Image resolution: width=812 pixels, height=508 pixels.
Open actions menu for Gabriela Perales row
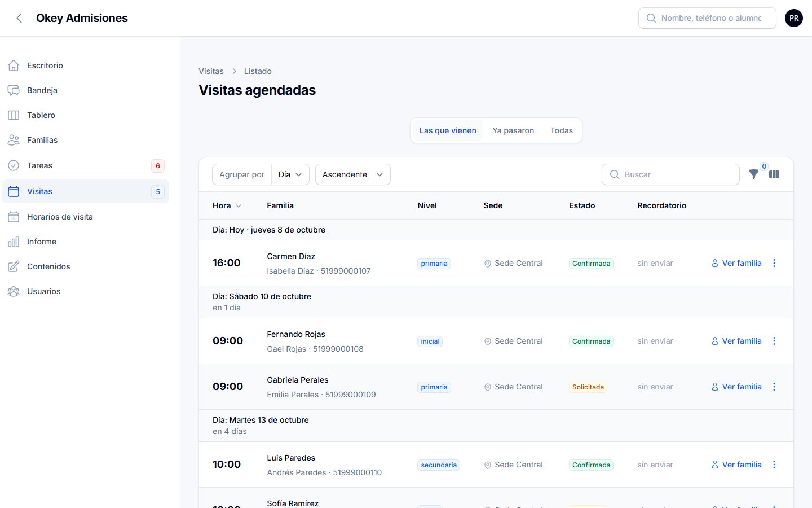[x=774, y=387]
